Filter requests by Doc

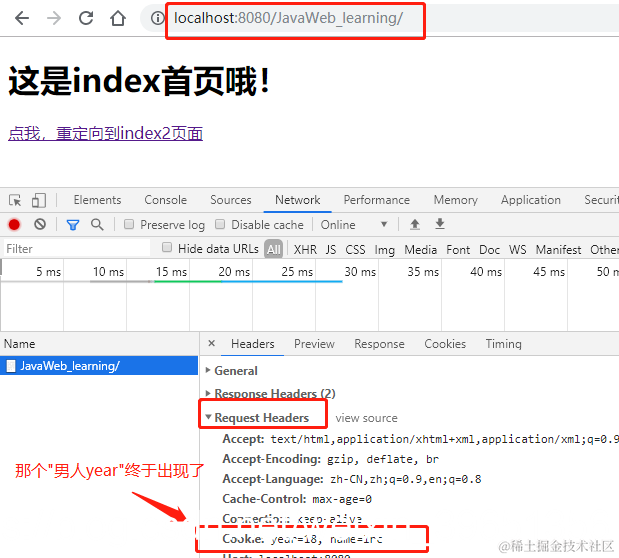tap(489, 249)
